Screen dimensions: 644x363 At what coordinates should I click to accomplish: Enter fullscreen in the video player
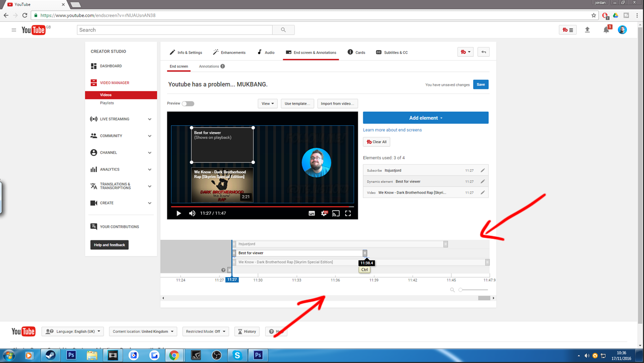(x=348, y=213)
